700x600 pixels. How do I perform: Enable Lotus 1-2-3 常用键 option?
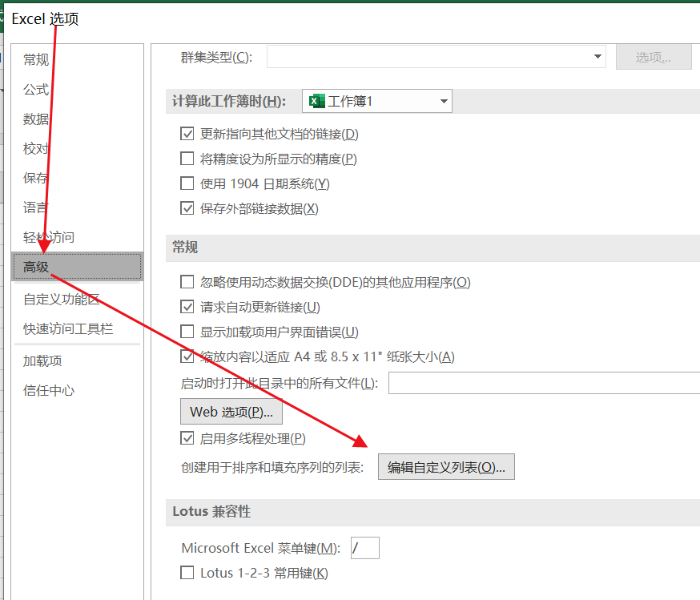click(x=187, y=572)
